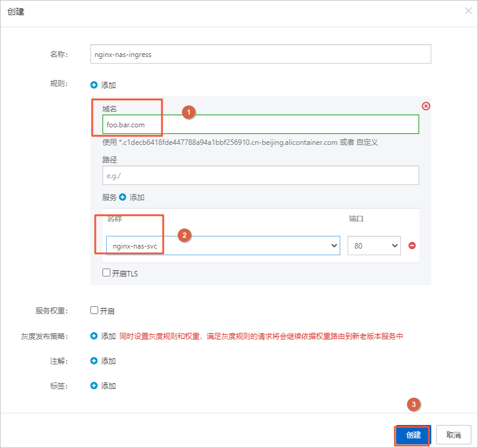
Task: Click the plus icon beside 服务
Action: pyautogui.click(x=123, y=197)
